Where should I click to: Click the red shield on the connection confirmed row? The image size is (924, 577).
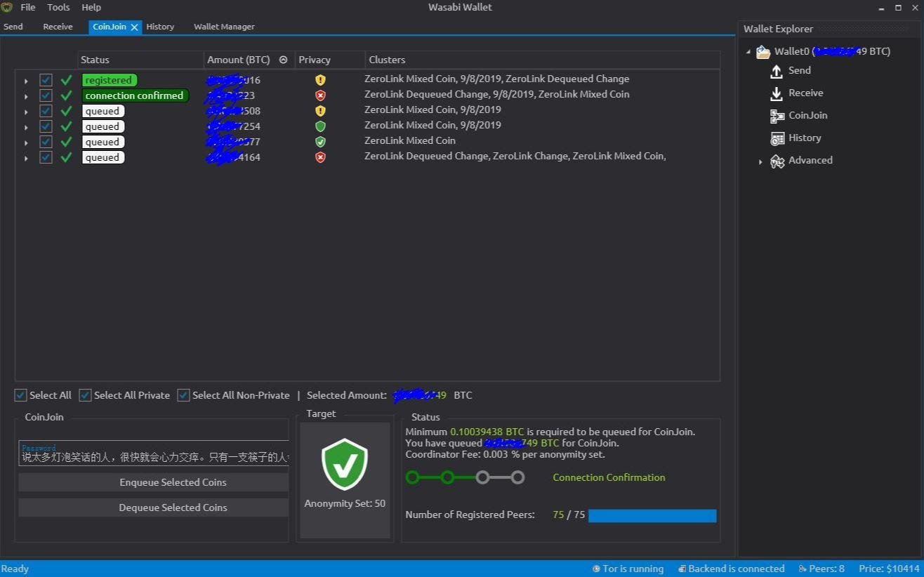[320, 95]
